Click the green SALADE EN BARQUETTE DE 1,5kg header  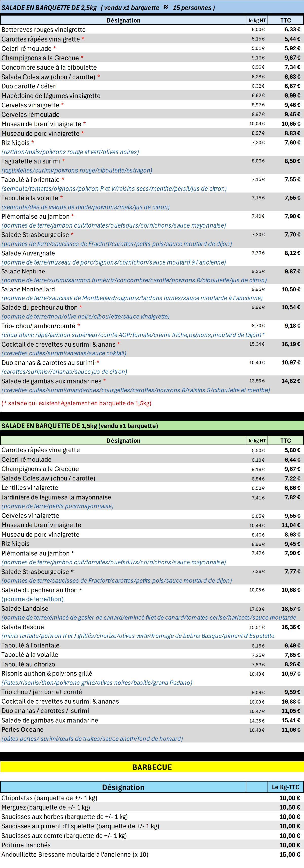coord(152,426)
